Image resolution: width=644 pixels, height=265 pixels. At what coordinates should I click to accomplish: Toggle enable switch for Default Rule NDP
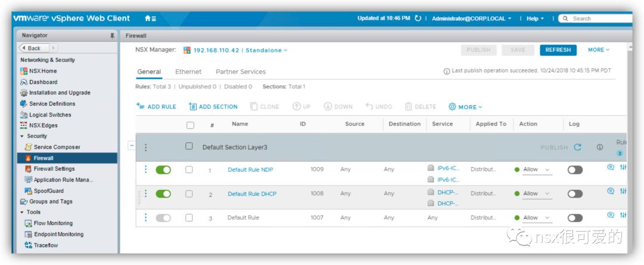163,170
